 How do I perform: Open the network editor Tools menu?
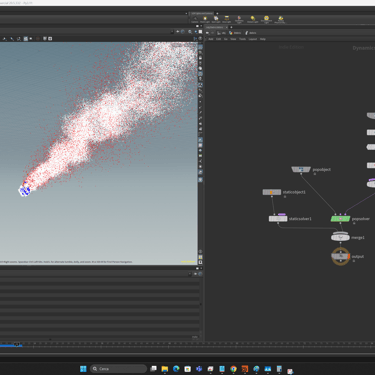click(242, 39)
